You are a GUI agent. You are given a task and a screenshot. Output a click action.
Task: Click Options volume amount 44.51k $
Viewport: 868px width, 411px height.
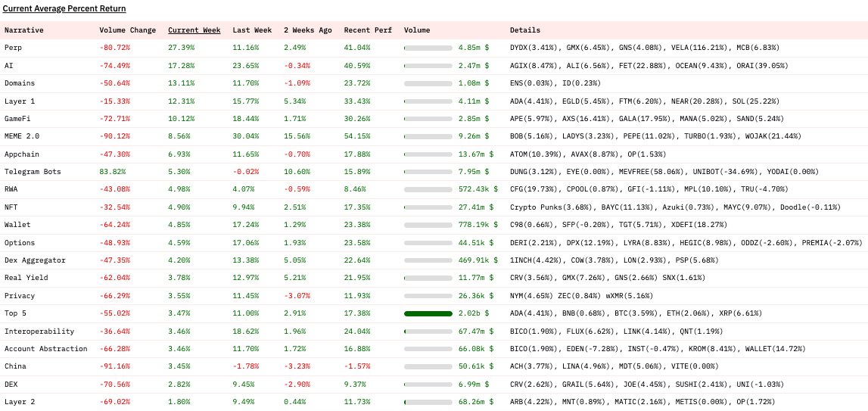[476, 243]
